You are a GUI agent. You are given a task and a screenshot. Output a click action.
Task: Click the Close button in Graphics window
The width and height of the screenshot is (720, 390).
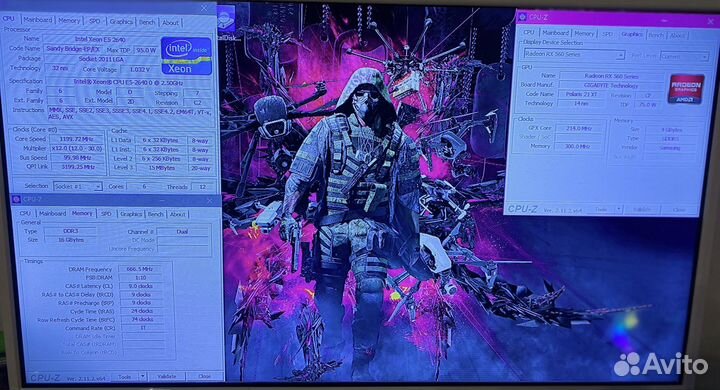coord(679,210)
